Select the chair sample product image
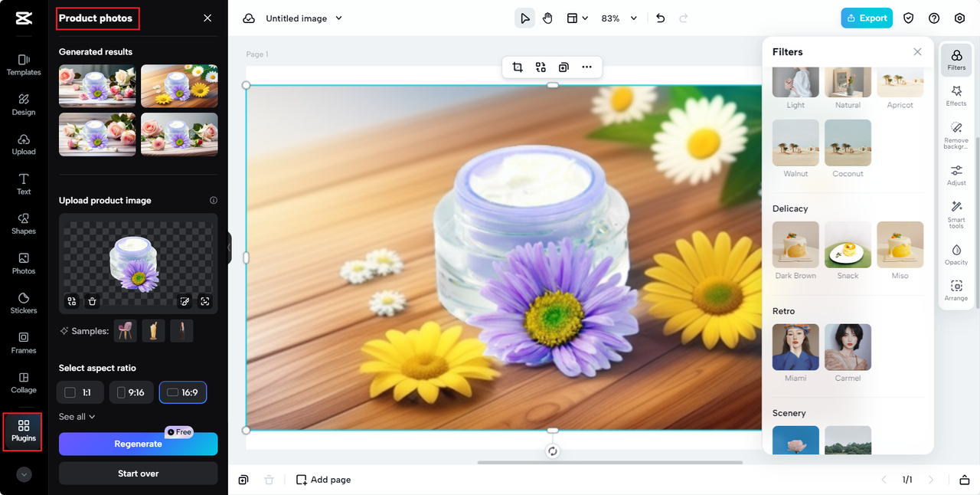The width and height of the screenshot is (980, 495). click(x=126, y=331)
